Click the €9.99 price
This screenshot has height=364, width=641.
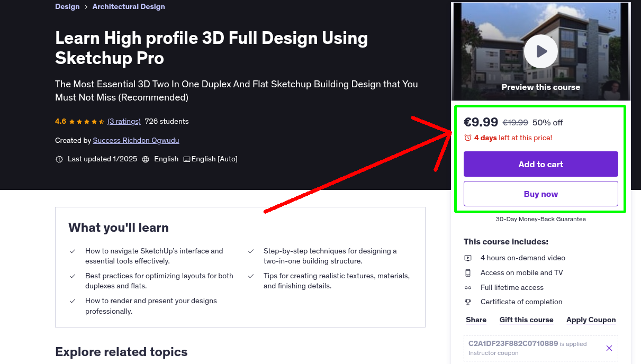[481, 122]
